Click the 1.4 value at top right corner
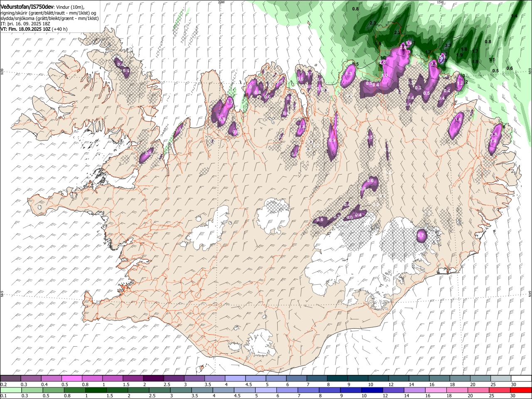Image resolution: width=532 pixels, height=399 pixels. tap(514, 16)
